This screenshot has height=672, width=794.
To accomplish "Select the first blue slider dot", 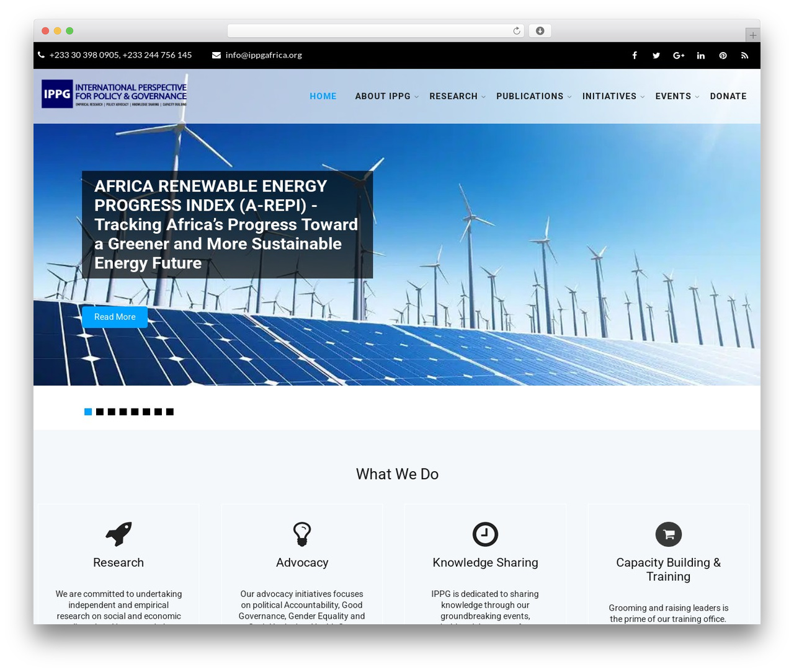I will click(88, 412).
